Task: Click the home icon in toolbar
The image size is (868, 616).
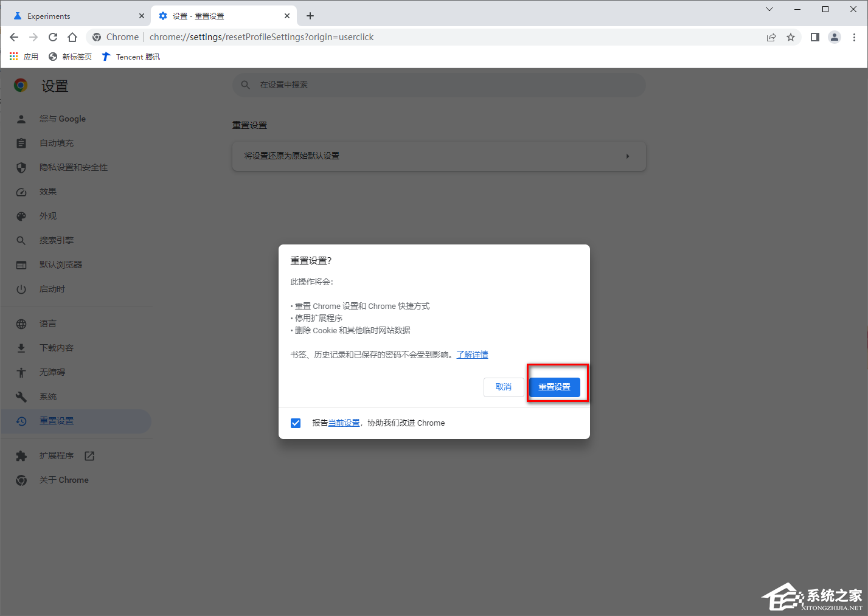Action: click(x=72, y=37)
